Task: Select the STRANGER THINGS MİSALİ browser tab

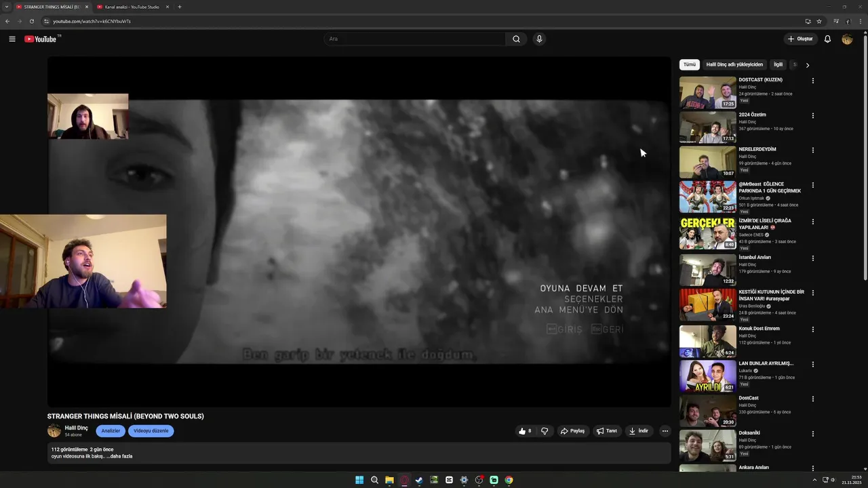Action: click(52, 7)
